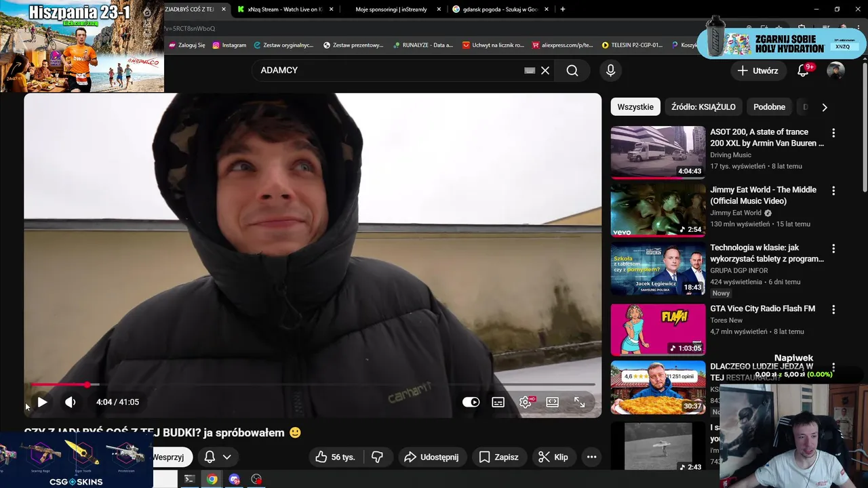Open the player settings gear
Viewport: 868px width, 488px height.
pos(525,402)
